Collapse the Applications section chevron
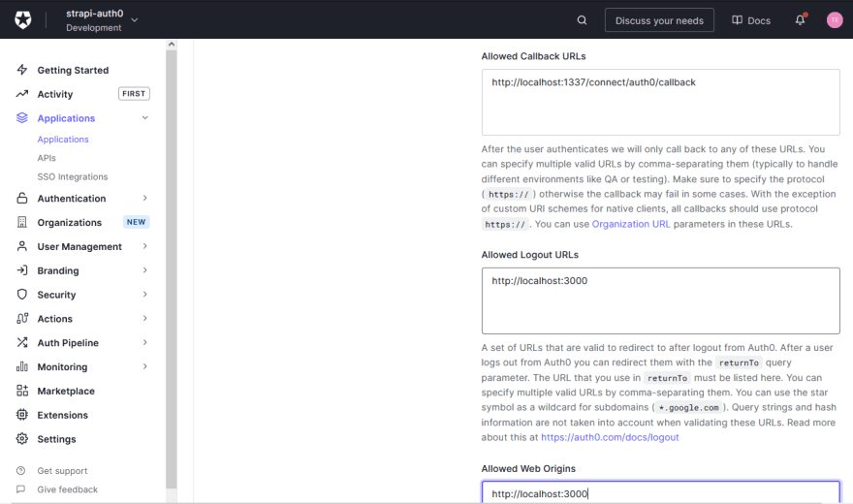This screenshot has height=504, width=853. (x=145, y=118)
